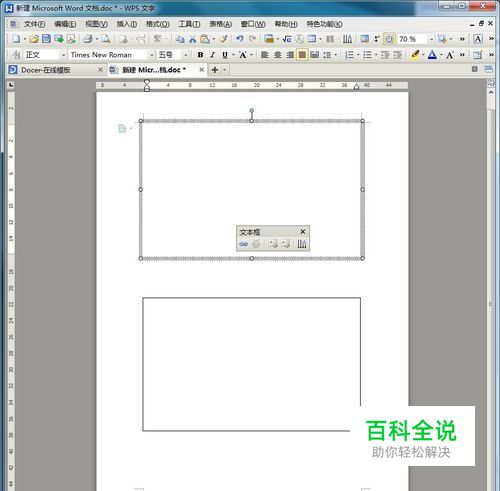This screenshot has width=500, height=491.
Task: Click the second empty text box
Action: [x=251, y=364]
